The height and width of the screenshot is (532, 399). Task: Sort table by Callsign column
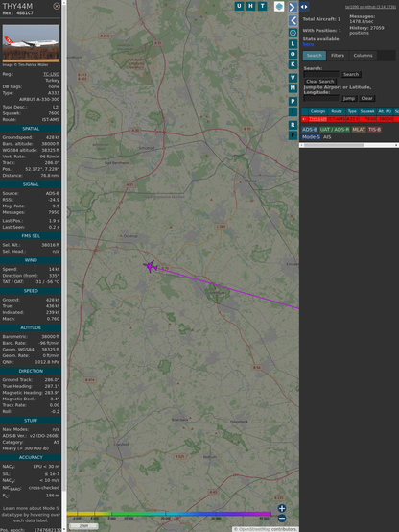317,111
